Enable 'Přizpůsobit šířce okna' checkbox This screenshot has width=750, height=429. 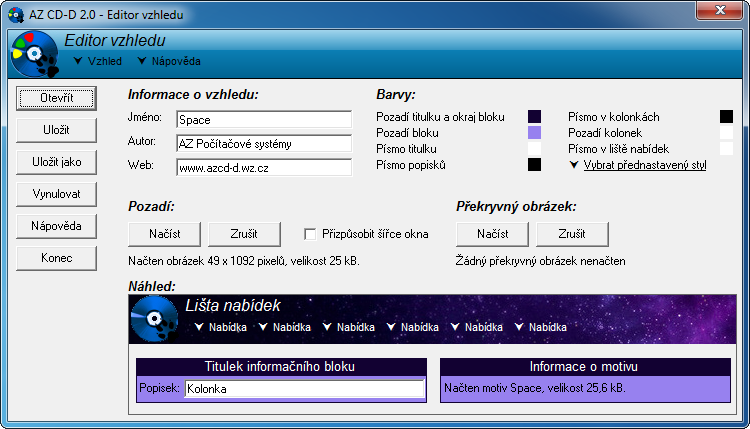point(311,234)
